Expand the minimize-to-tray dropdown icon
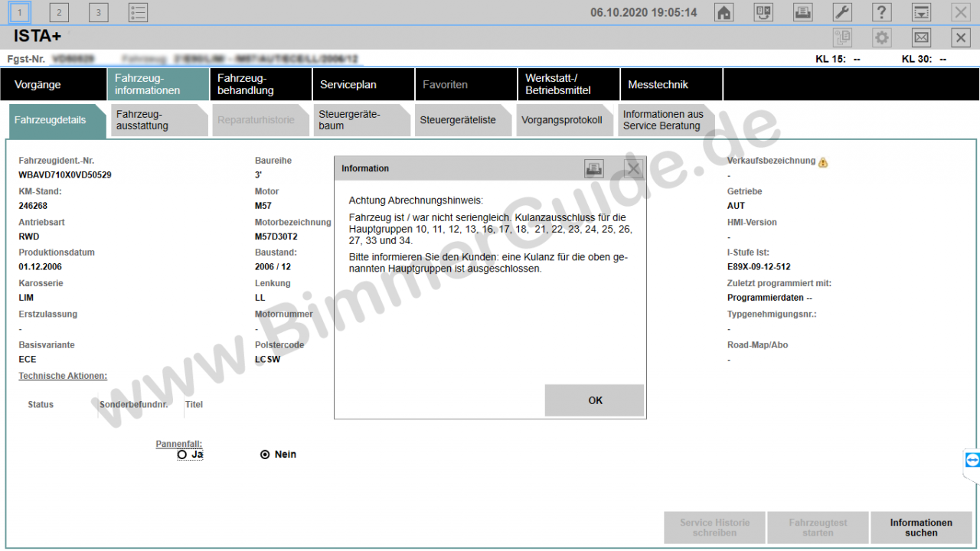The height and width of the screenshot is (551, 980). 921,12
